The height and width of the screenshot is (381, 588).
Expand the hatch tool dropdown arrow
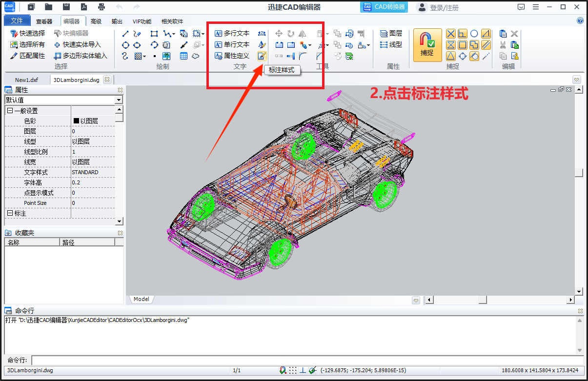[145, 57]
